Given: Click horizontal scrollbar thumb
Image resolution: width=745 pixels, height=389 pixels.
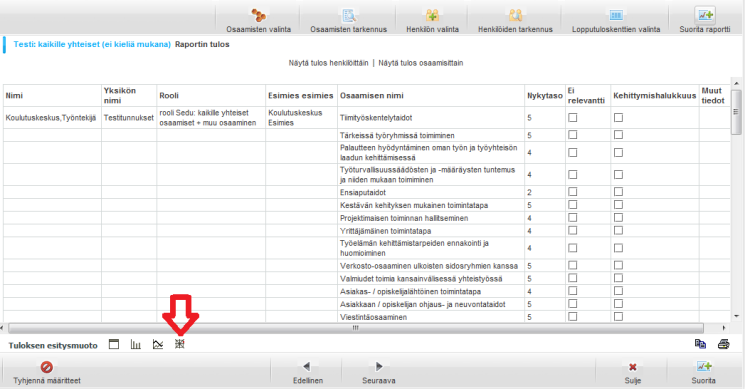Looking at the screenshot, I should tap(355, 328).
